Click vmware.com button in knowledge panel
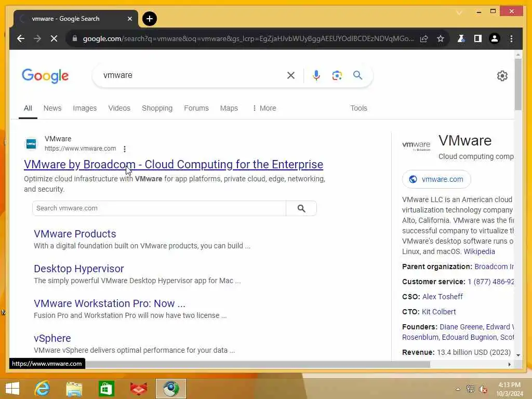This screenshot has height=399, width=532. click(436, 179)
